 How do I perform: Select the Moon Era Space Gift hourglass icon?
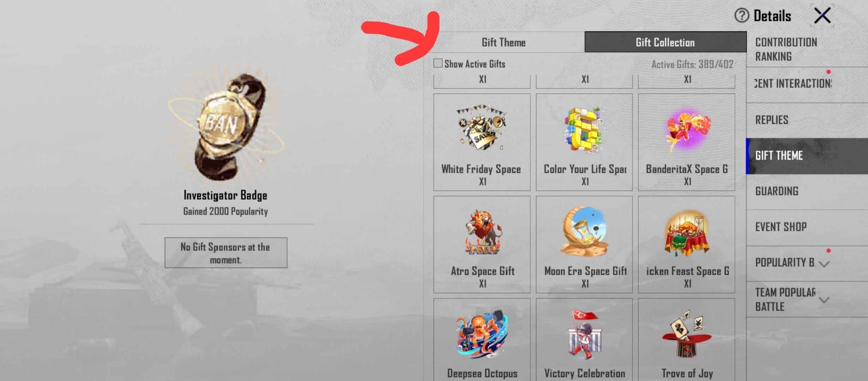(x=584, y=231)
